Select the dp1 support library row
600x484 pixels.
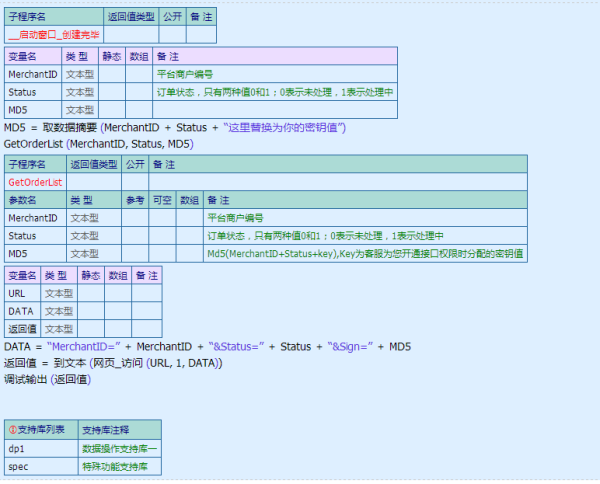[x=83, y=448]
